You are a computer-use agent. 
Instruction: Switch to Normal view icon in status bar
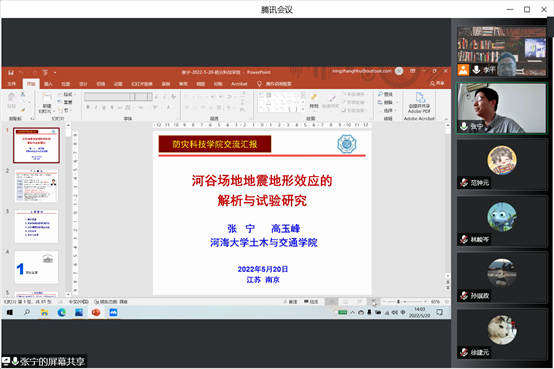[332, 302]
